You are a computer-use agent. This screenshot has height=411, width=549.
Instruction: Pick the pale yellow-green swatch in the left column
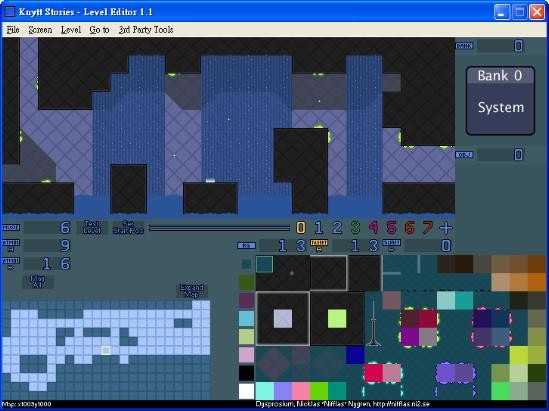point(246,336)
